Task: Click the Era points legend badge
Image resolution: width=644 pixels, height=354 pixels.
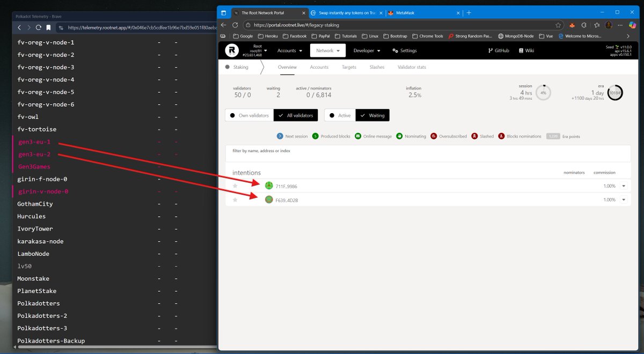Action: click(553, 136)
